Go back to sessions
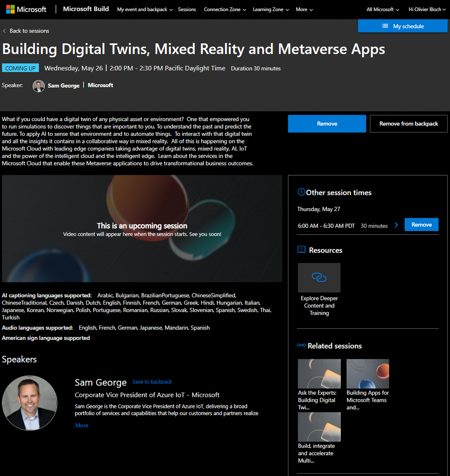Viewport: 450px width, 476px height. coord(29,31)
